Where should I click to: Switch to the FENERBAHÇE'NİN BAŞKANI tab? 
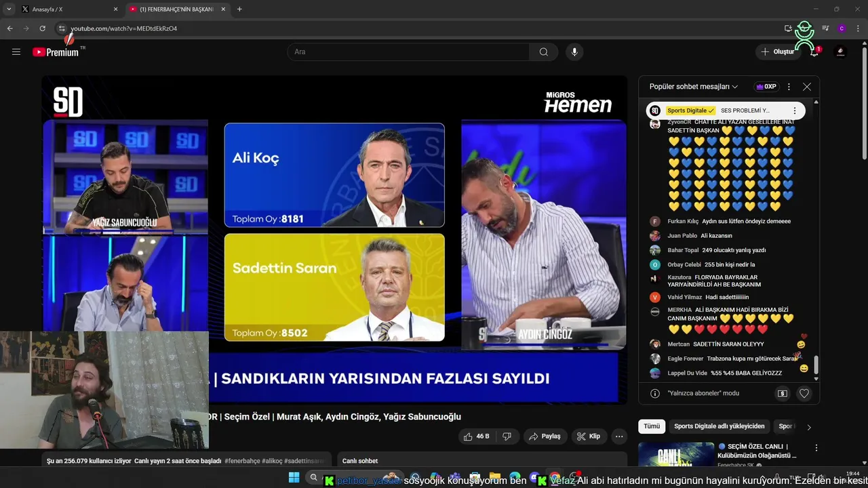tap(176, 9)
